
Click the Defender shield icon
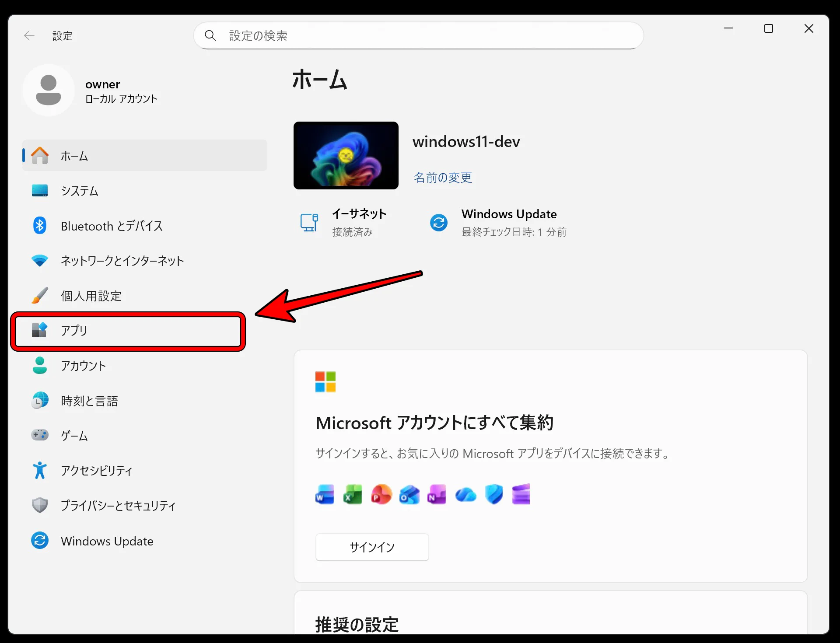(493, 494)
